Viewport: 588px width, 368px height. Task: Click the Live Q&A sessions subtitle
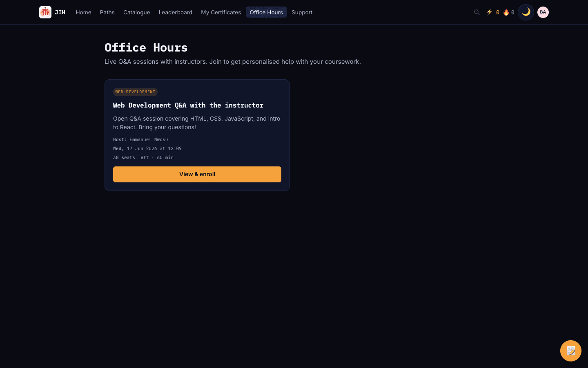[233, 62]
